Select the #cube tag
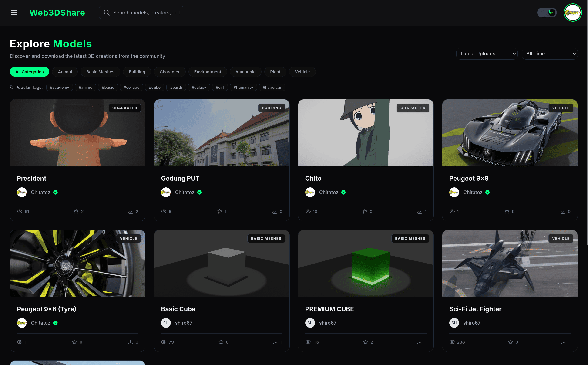This screenshot has width=588, height=365. (155, 87)
